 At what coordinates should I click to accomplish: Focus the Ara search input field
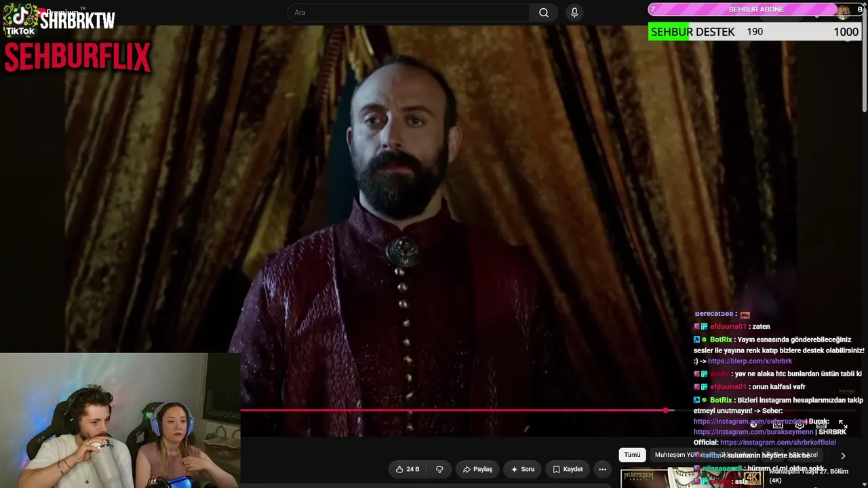click(x=409, y=12)
